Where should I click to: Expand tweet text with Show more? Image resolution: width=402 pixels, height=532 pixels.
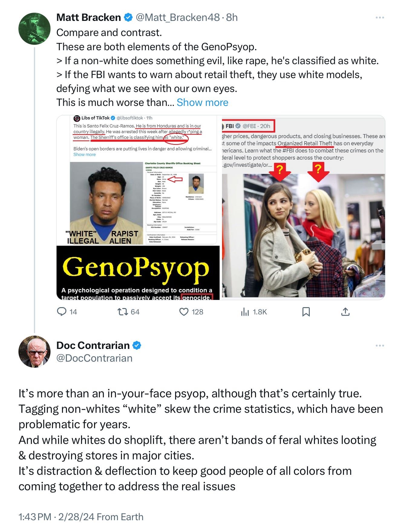pos(202,102)
